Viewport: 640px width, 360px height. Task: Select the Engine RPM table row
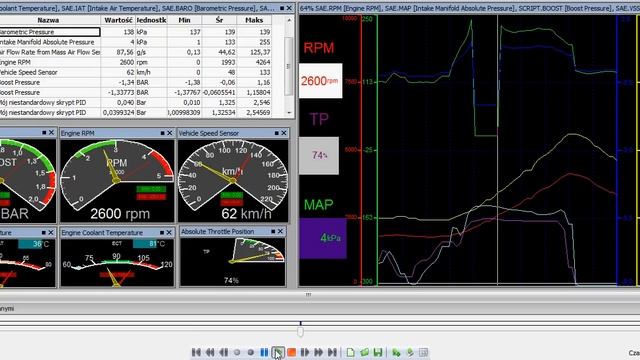[136, 62]
